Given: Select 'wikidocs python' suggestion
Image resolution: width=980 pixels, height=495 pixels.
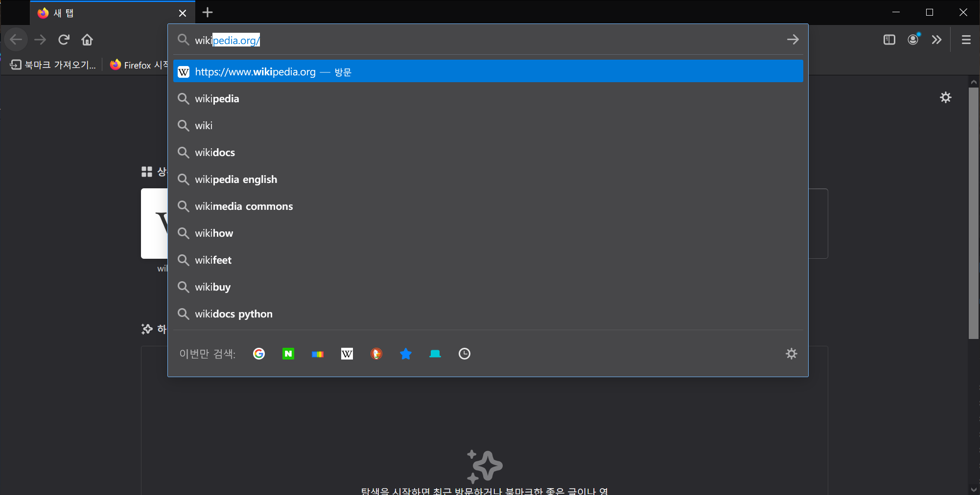Looking at the screenshot, I should point(488,314).
